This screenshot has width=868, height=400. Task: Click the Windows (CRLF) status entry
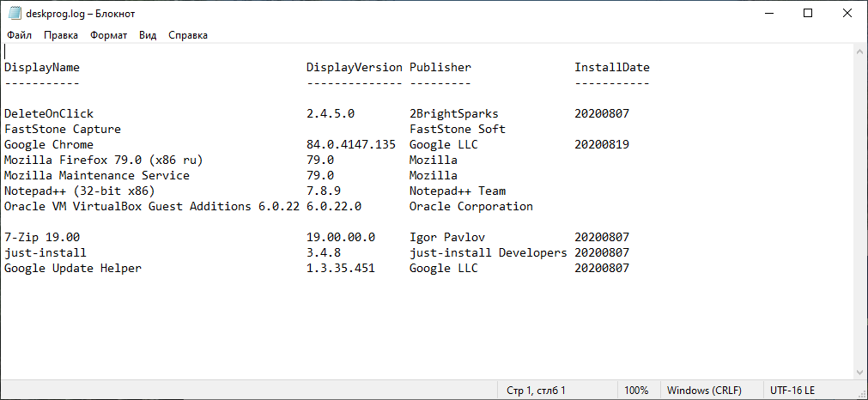tap(704, 390)
